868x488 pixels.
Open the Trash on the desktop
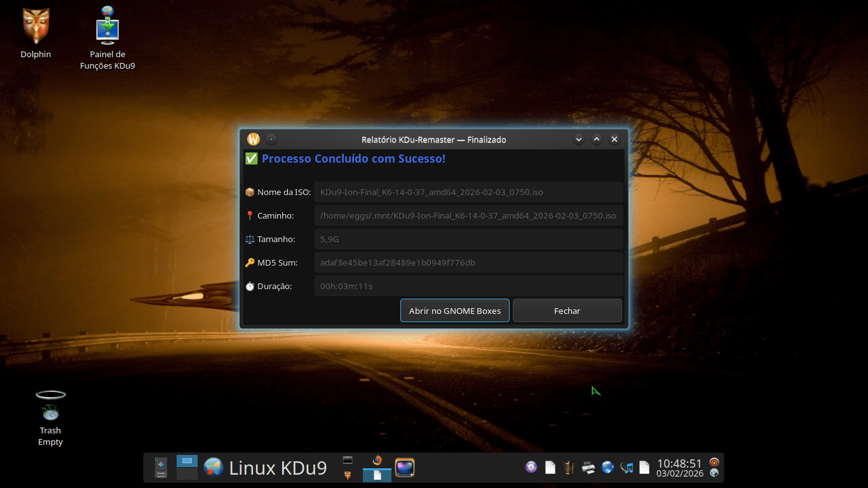tap(50, 405)
